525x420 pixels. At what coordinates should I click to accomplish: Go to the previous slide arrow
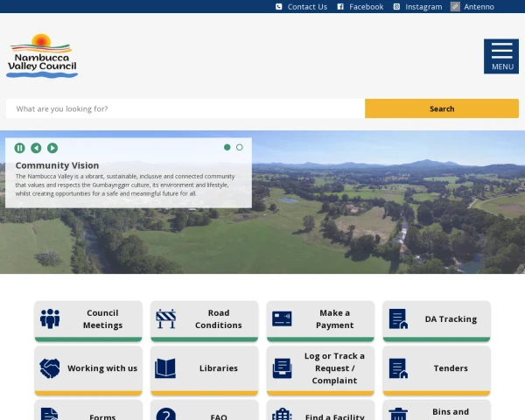[x=36, y=148]
